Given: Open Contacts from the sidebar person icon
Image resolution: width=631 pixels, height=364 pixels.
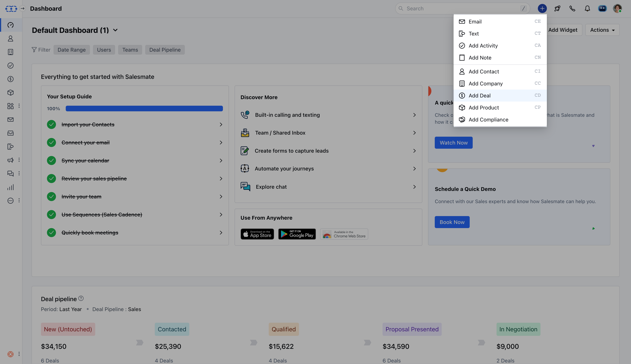Looking at the screenshot, I should pyautogui.click(x=11, y=38).
